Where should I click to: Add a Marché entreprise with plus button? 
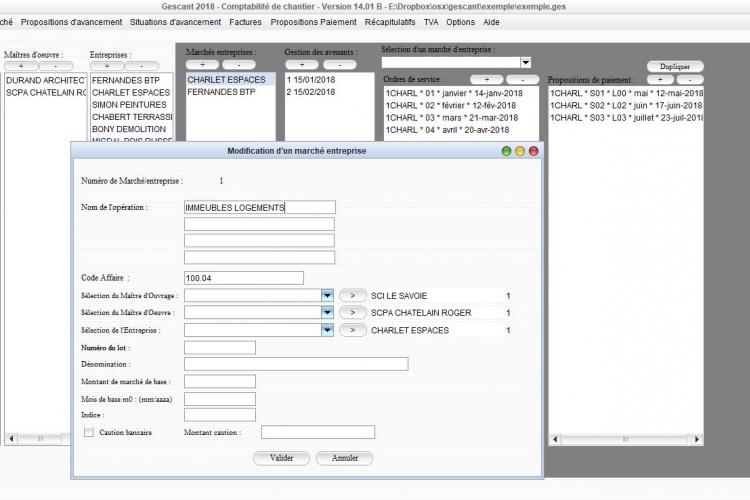[x=202, y=65]
